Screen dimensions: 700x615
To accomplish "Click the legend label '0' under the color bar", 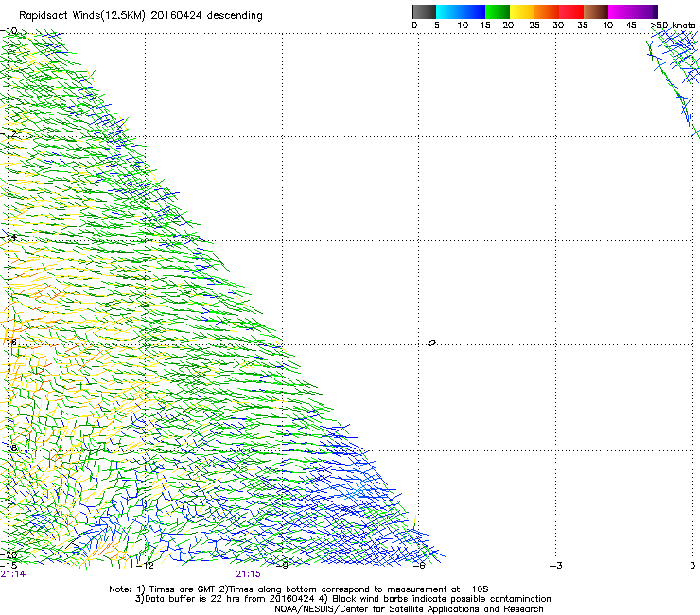I will [414, 26].
